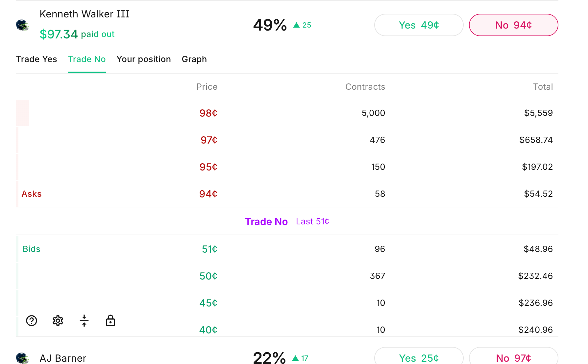Image resolution: width=588 pixels, height=364 pixels.
Task: Open order book settings via gear icon
Action: click(x=58, y=321)
